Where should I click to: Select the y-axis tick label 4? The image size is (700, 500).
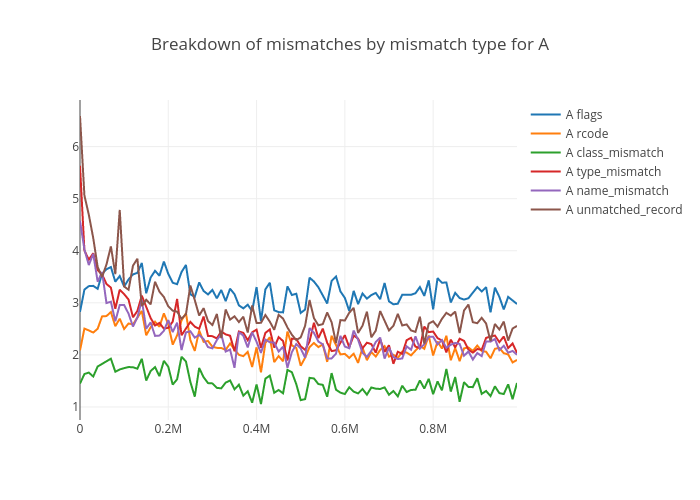pyautogui.click(x=75, y=250)
